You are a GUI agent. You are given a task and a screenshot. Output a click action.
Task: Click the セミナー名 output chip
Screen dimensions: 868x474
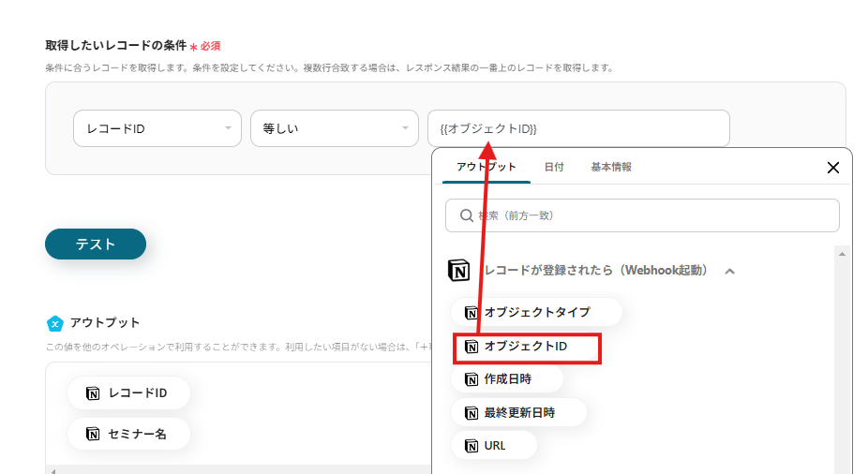coord(128,434)
